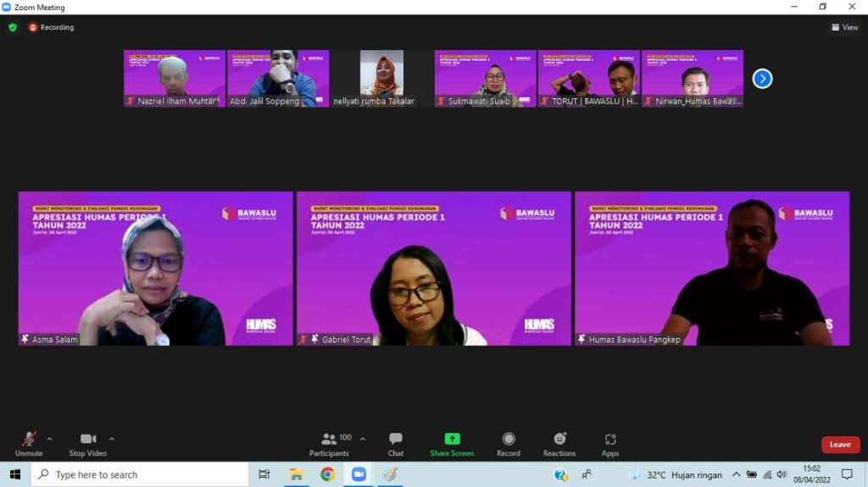Viewport: 868px width, 487px height.
Task: Open weather widget showing 32°C Hujan ringan
Action: tap(676, 474)
